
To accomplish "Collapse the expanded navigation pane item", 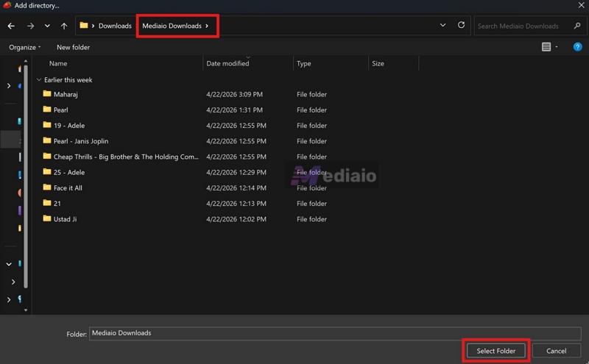I will (x=9, y=264).
